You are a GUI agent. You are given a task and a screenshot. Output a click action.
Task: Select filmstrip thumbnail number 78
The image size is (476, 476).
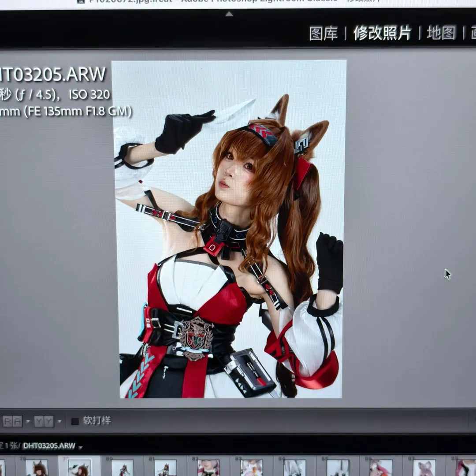pyautogui.click(x=37, y=468)
